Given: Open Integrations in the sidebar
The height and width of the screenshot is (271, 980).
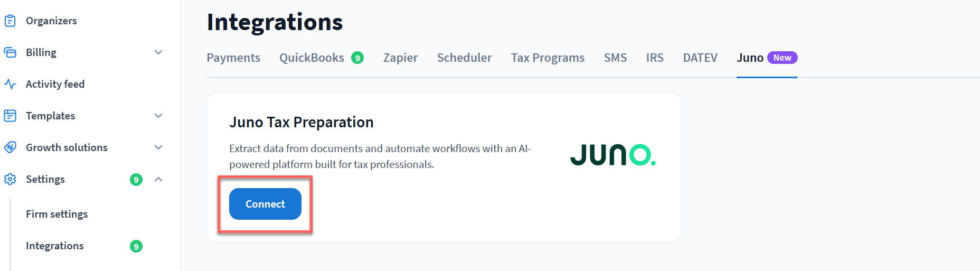Looking at the screenshot, I should click(x=54, y=246).
